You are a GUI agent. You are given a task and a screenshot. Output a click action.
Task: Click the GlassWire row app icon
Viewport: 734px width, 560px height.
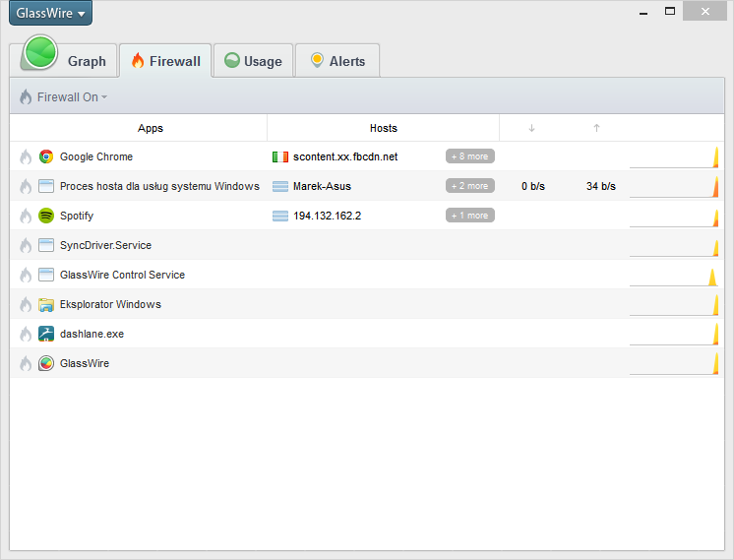coord(46,363)
